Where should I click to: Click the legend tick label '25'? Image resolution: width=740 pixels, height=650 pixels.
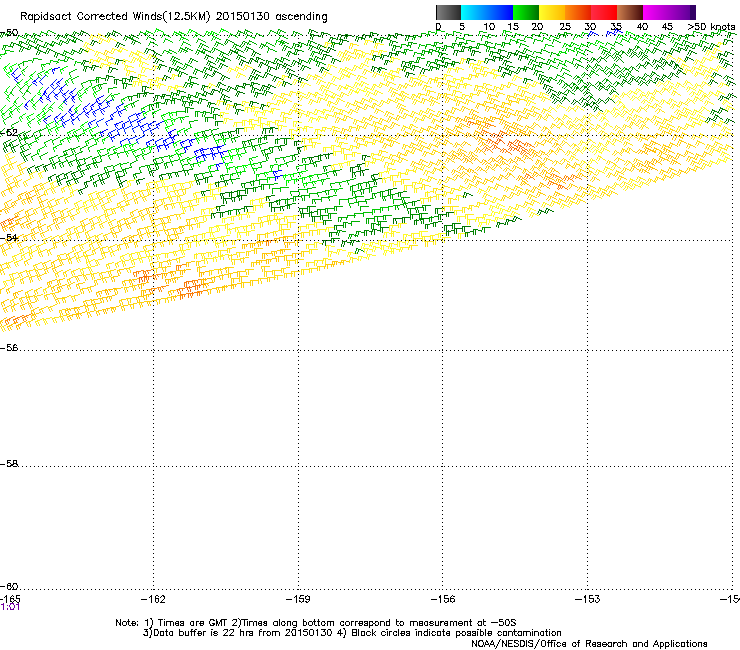(x=565, y=27)
